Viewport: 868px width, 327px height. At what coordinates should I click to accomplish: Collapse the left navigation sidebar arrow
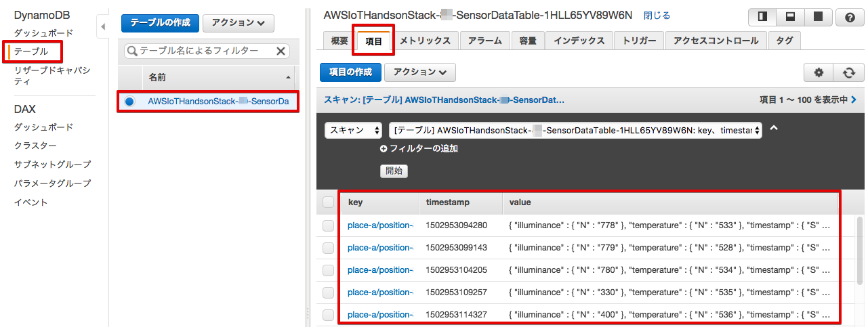tap(103, 26)
